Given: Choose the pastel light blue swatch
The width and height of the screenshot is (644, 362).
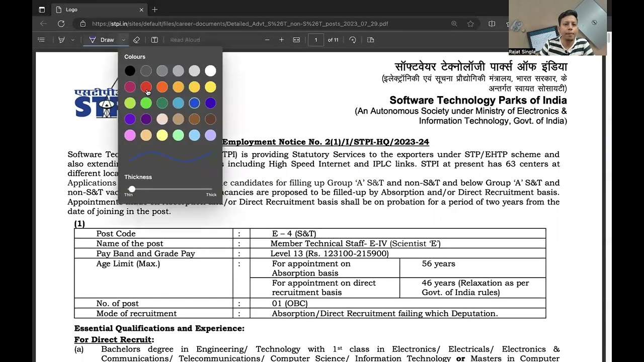Looking at the screenshot, I should [x=194, y=135].
